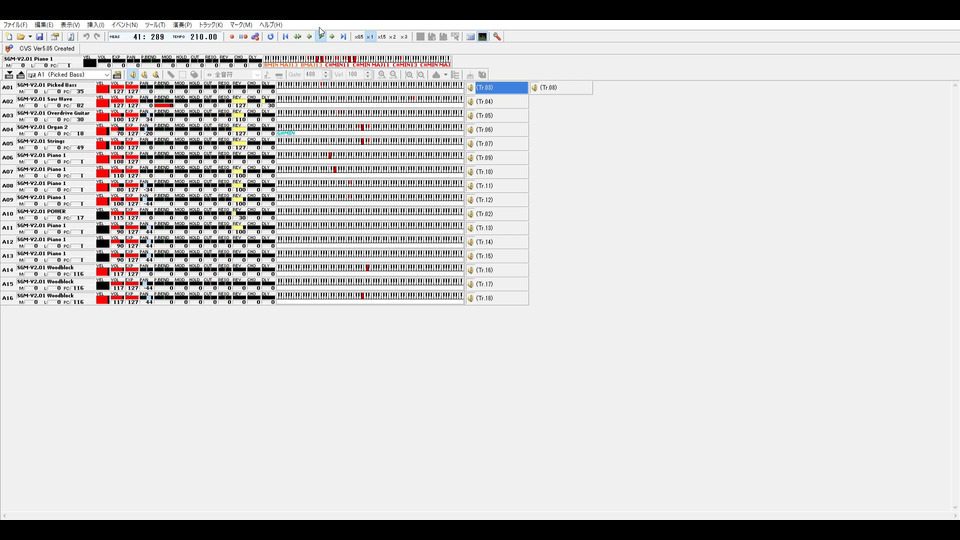The image size is (960, 540).
Task: Click the open folder icon
Action: (x=21, y=37)
